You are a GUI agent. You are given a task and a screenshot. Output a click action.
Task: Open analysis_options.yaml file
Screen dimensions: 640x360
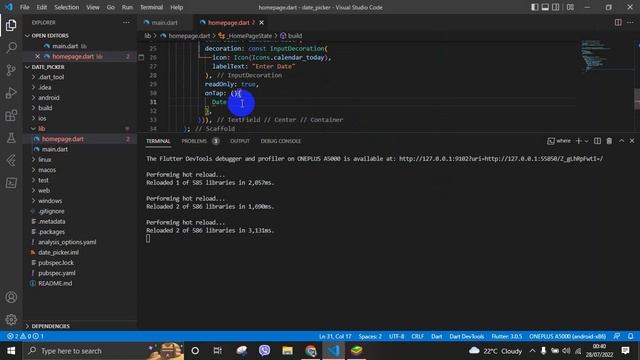tap(67, 242)
